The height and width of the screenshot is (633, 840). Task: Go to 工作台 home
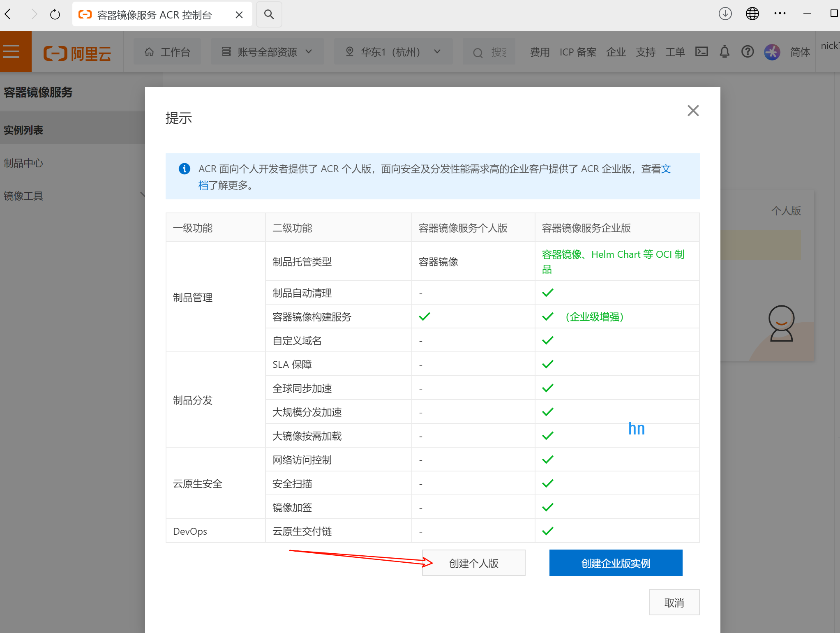[x=167, y=52]
